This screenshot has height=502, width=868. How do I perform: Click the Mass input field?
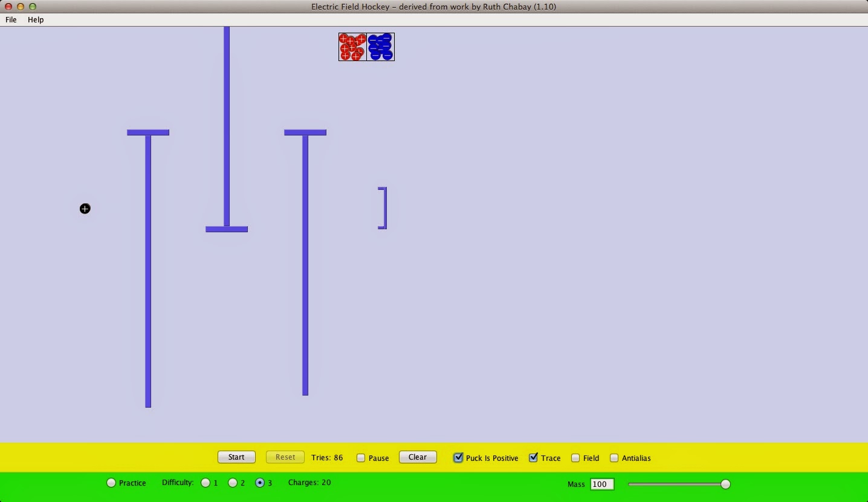click(602, 484)
